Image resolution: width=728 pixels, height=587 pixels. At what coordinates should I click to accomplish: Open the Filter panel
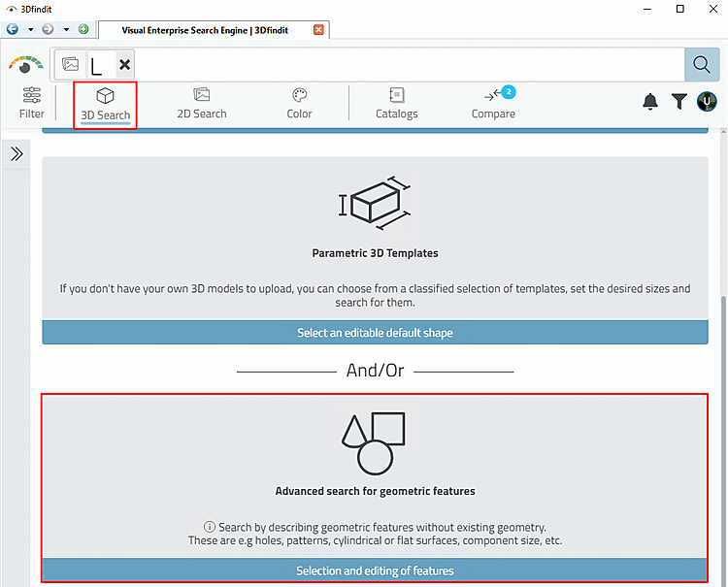pos(32,103)
